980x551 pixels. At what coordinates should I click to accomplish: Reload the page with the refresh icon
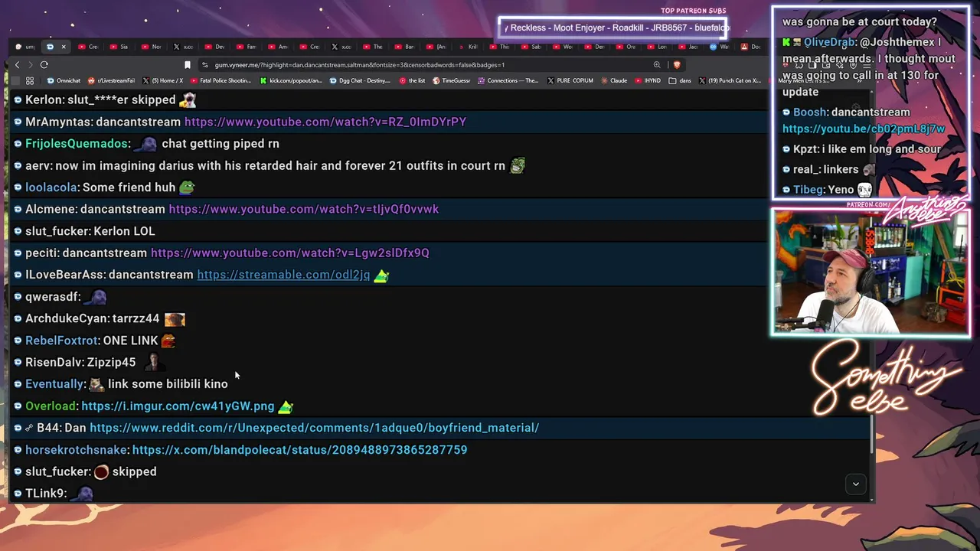click(x=44, y=65)
